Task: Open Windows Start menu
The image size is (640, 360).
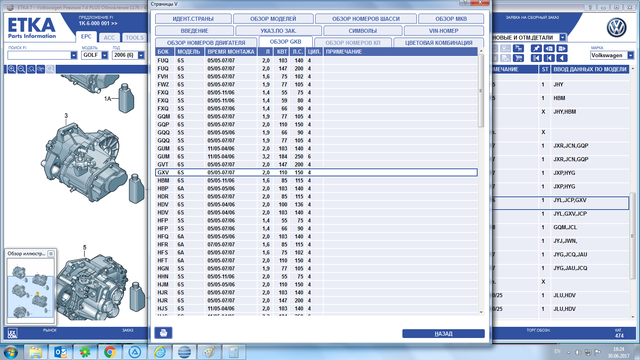Action: 11,352
